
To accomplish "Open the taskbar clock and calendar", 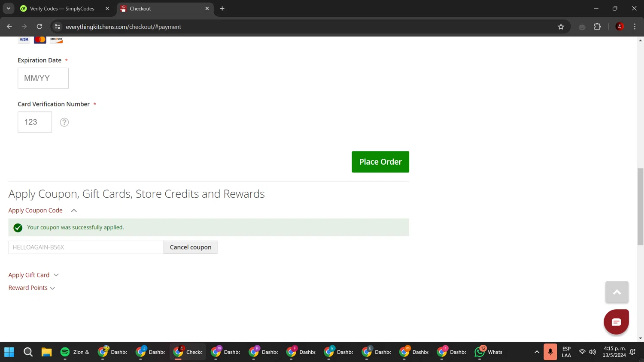I will coord(614,352).
